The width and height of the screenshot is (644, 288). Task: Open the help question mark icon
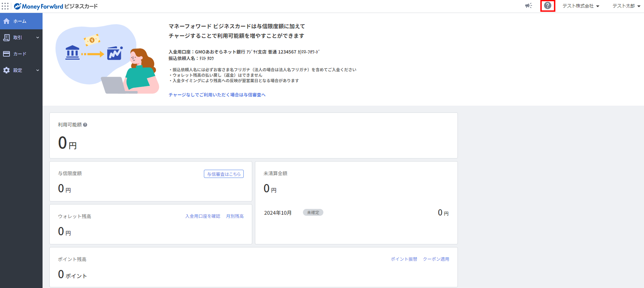[x=547, y=6]
